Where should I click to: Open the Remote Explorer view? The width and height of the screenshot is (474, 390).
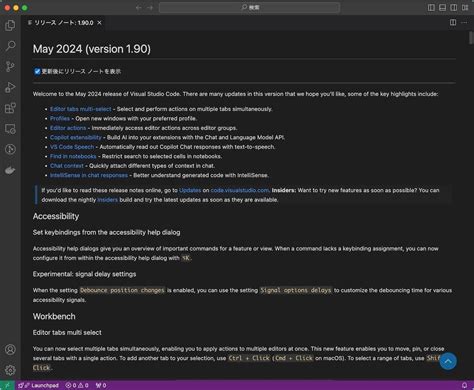pos(10,129)
